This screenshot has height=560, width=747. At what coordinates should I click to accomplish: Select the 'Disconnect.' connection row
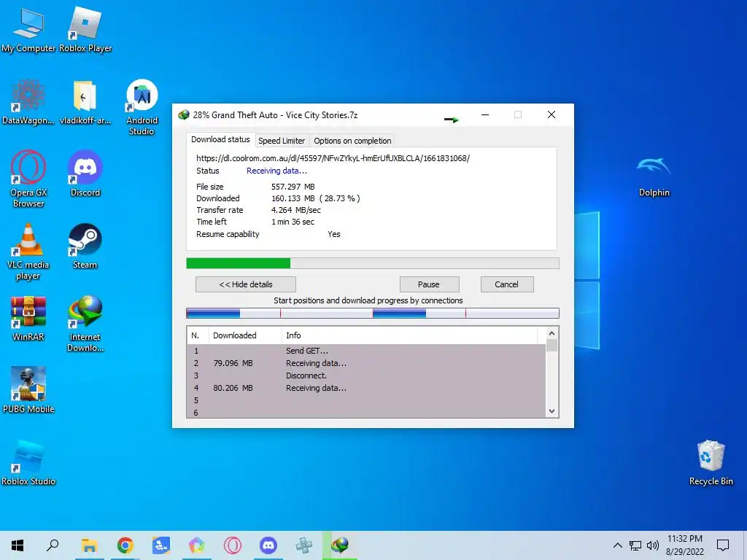pos(366,376)
